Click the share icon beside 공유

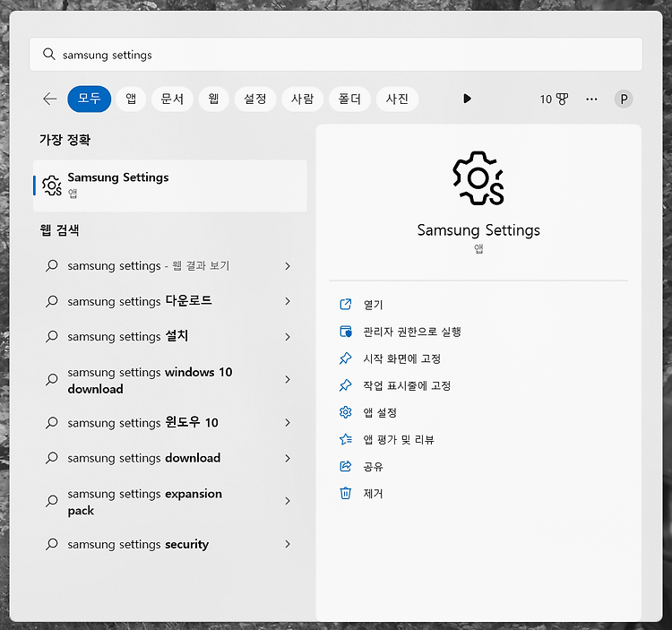tap(346, 466)
